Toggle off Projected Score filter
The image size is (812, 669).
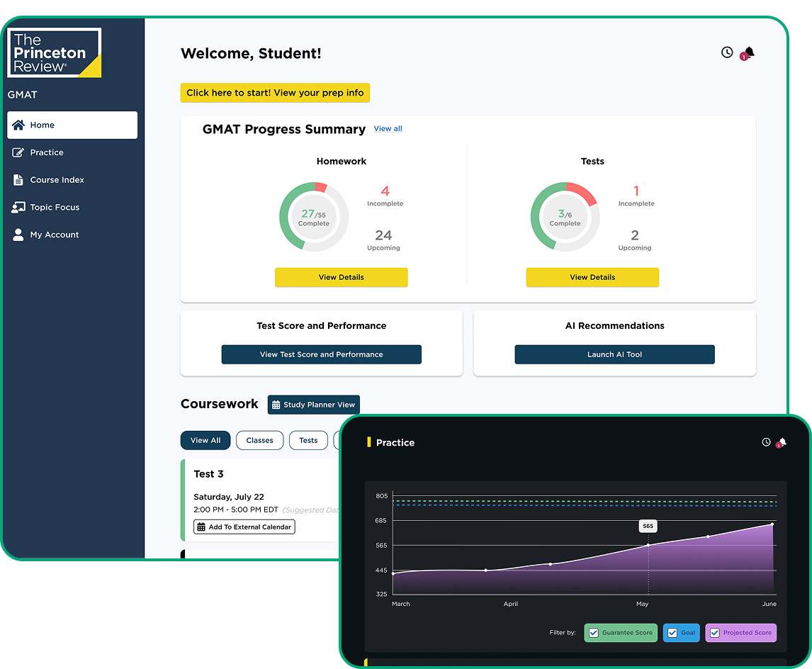[716, 633]
